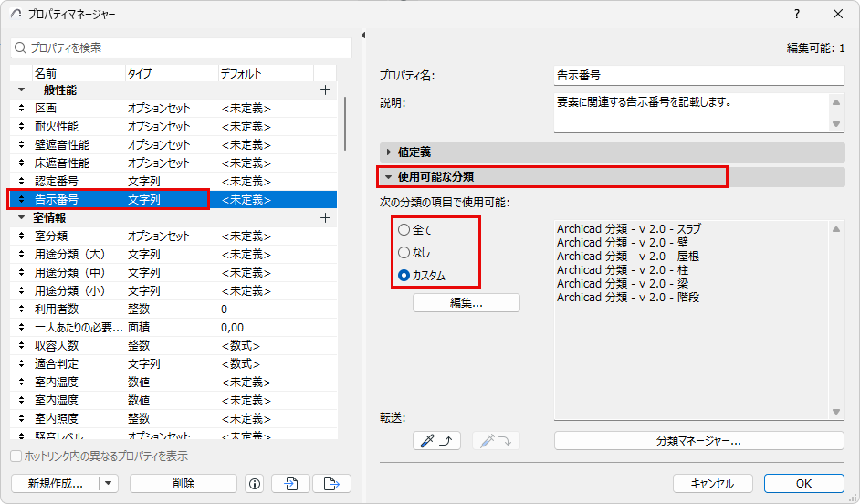Confirm with the OK button
Image resolution: width=860 pixels, height=504 pixels.
(804, 484)
